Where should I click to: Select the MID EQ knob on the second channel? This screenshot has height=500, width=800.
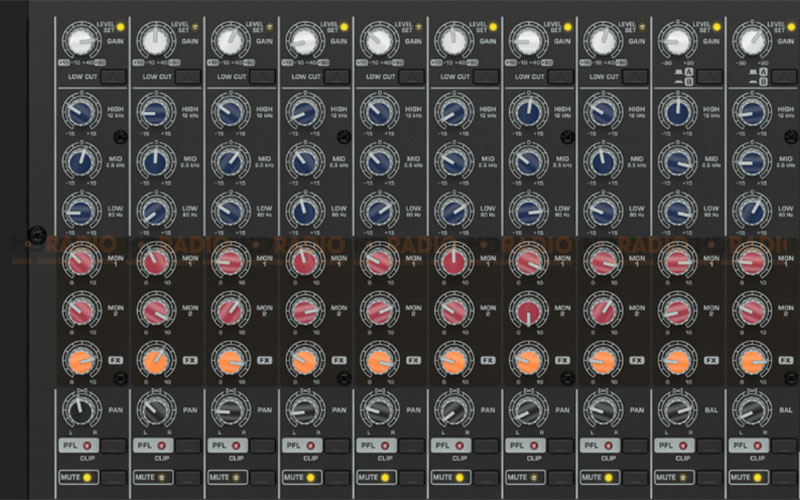[x=154, y=161]
